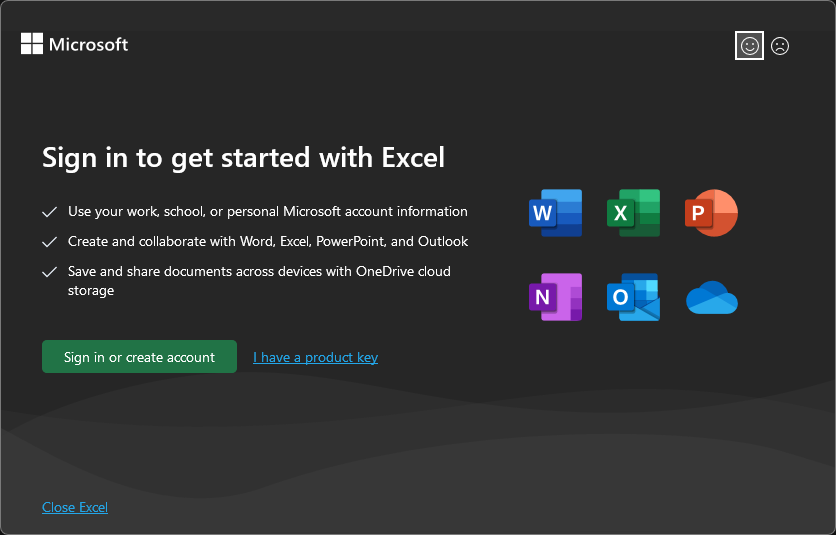Send a frown with sad face icon
The image size is (836, 535).
(x=780, y=46)
